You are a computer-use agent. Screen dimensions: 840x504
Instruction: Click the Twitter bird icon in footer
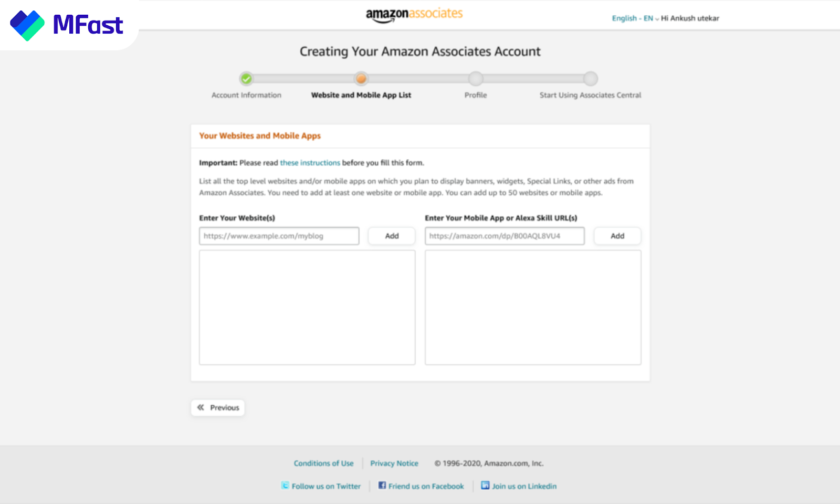tap(285, 486)
